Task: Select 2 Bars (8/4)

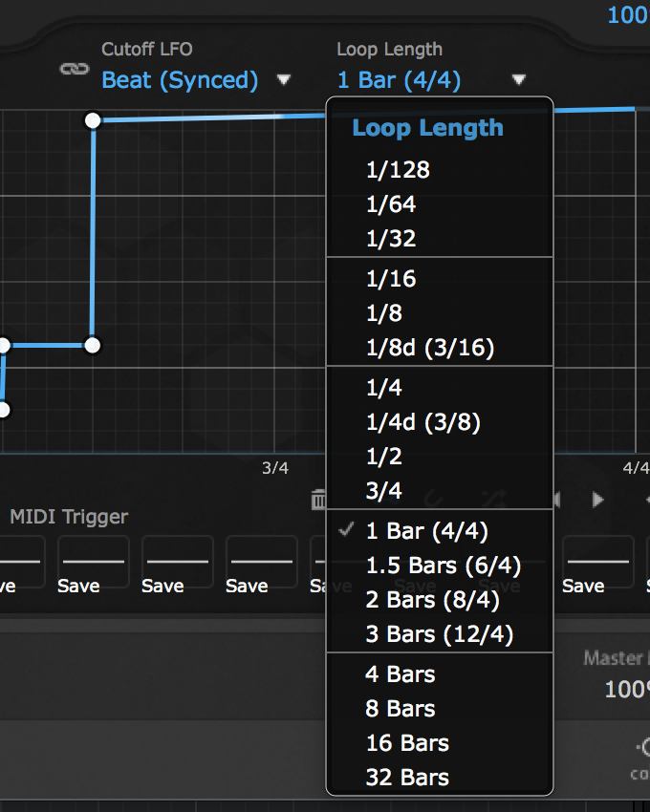Action: (440, 600)
